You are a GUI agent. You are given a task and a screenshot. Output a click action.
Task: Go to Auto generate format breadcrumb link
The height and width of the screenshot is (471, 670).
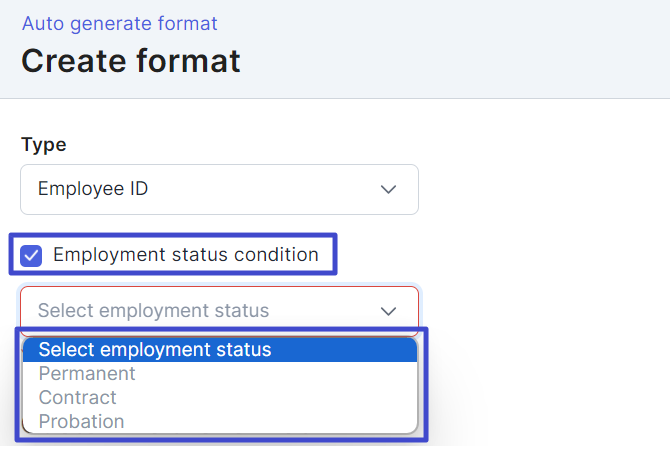(x=119, y=23)
